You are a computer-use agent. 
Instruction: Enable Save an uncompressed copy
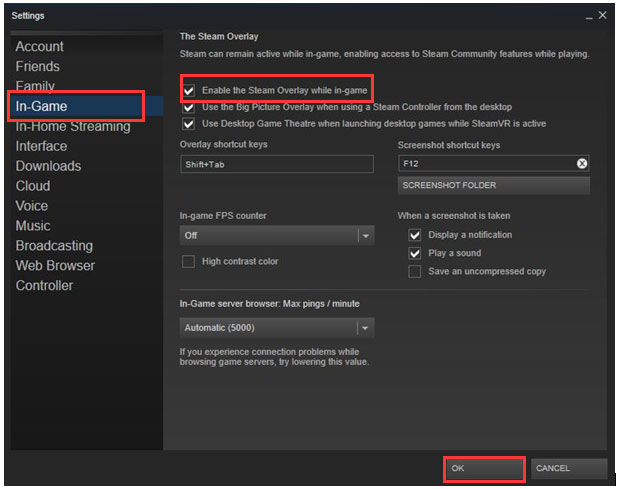click(415, 271)
